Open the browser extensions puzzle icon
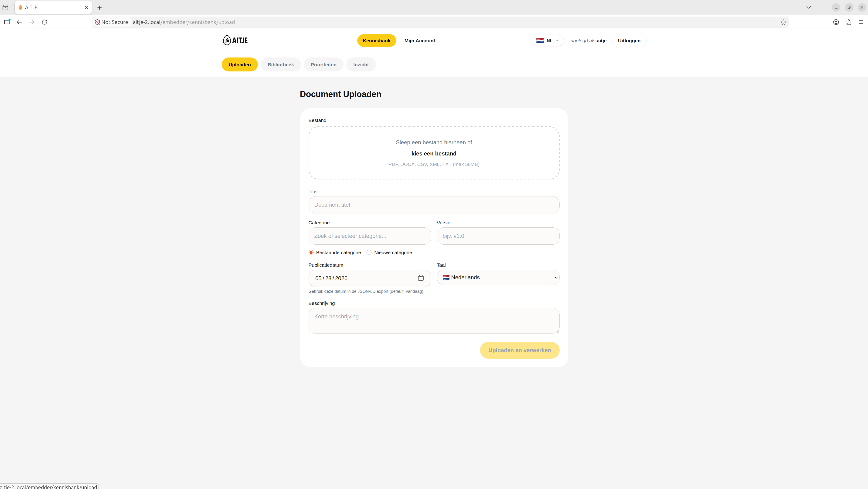Viewport: 868px width, 489px height. [849, 22]
